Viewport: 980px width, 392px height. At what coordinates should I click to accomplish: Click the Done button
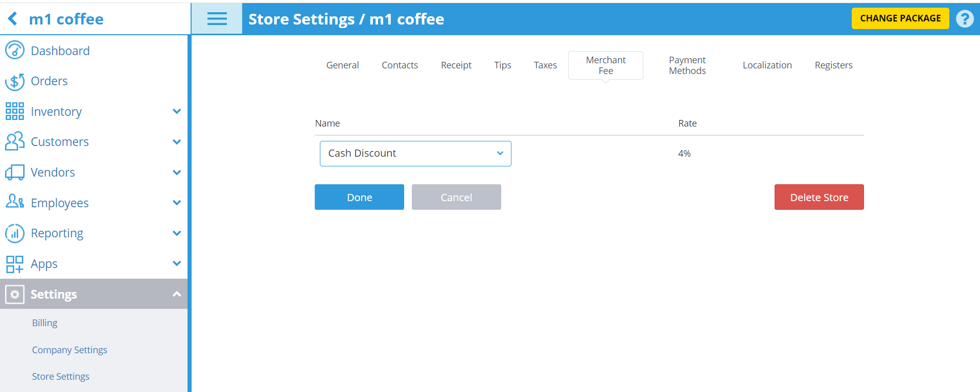coord(359,197)
